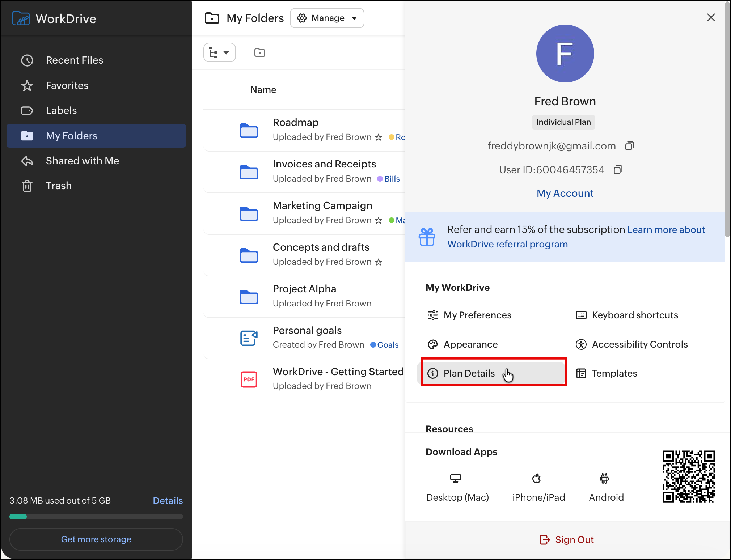Open Accessibility Controls

[639, 344]
